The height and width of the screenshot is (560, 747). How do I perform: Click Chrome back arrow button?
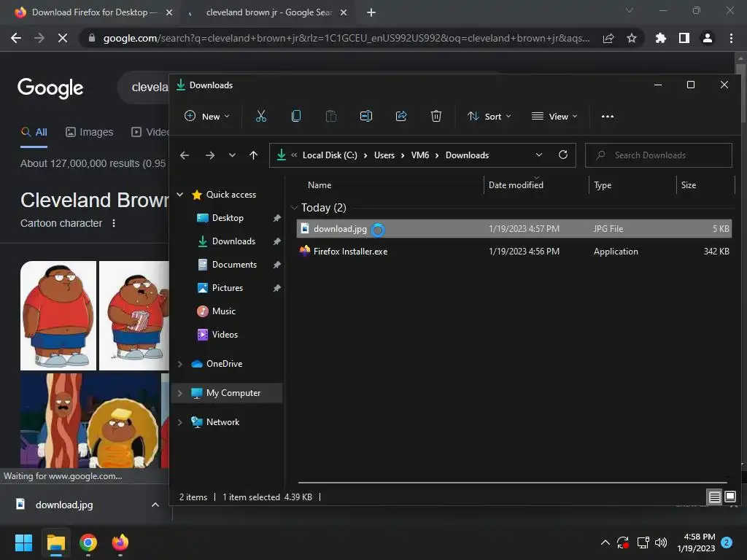(16, 38)
